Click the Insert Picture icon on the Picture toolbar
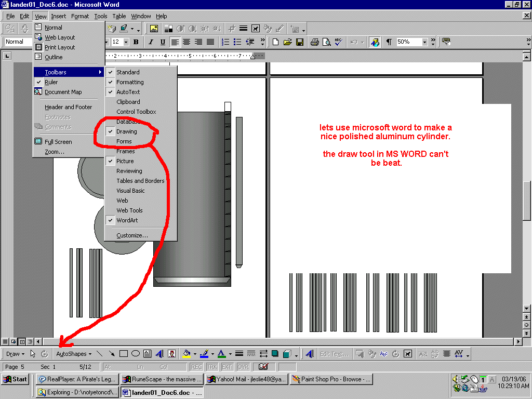 coord(154,29)
